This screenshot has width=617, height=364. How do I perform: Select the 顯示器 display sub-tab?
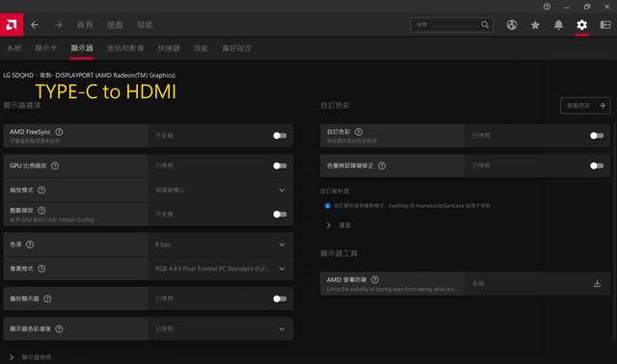82,48
